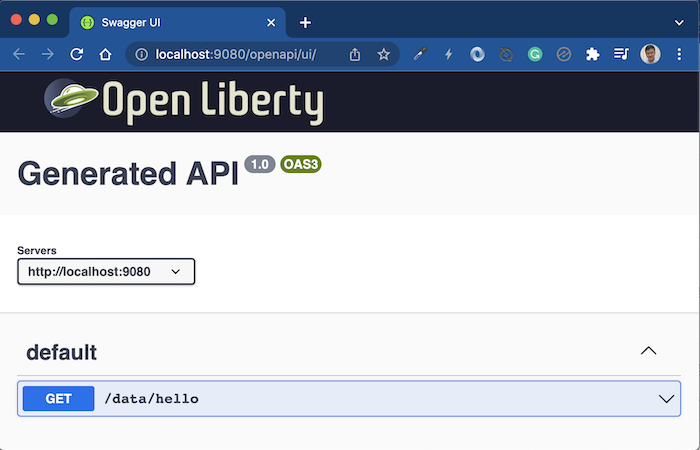
Task: Open a new browser tab
Action: click(x=305, y=22)
